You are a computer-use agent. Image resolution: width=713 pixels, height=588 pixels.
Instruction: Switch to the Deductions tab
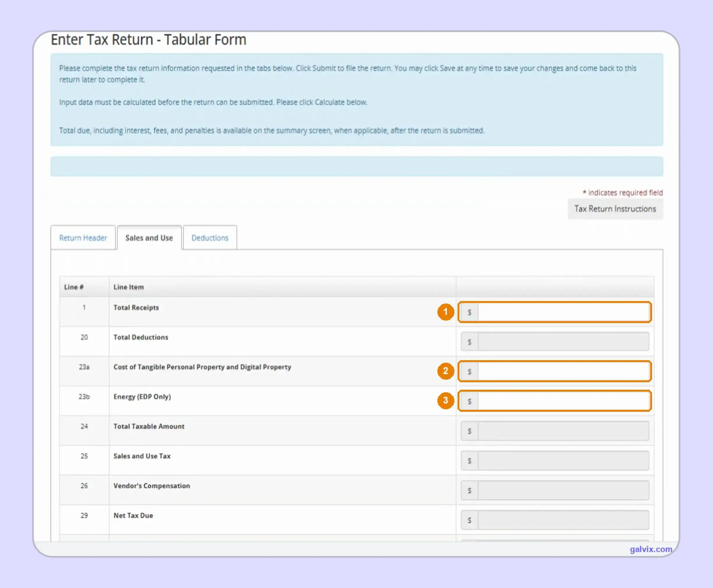[210, 238]
